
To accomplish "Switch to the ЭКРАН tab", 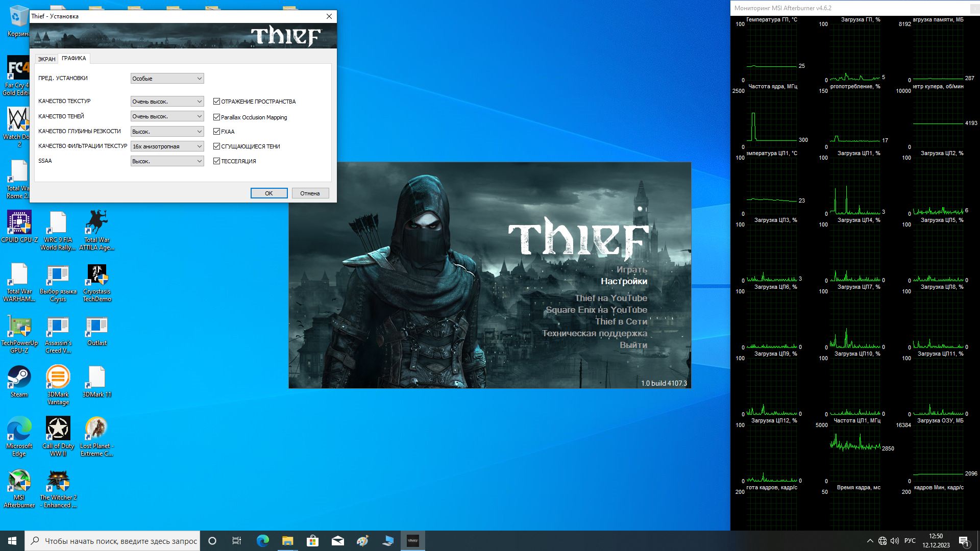I will (x=46, y=59).
